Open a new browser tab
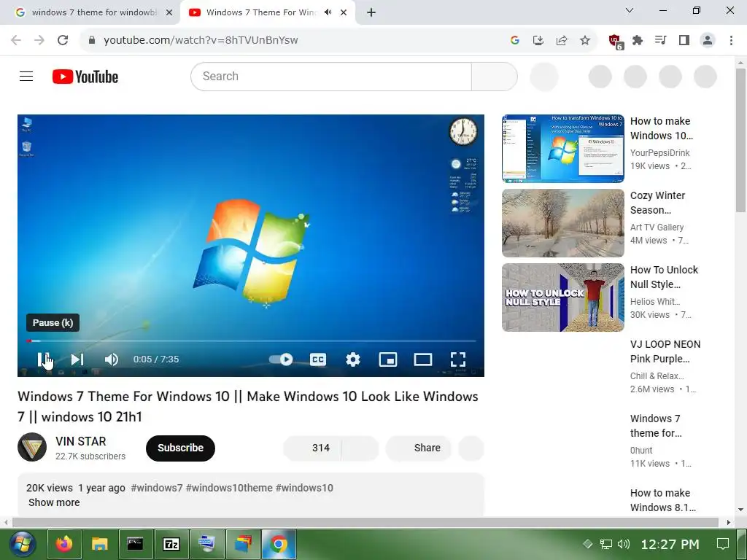The height and width of the screenshot is (560, 747). pyautogui.click(x=371, y=13)
